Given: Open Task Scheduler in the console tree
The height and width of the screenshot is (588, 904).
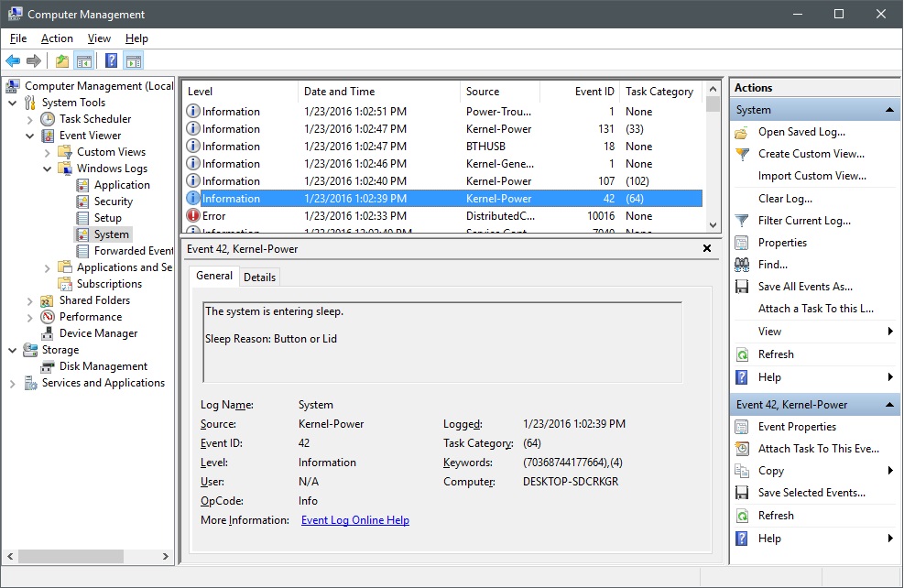Looking at the screenshot, I should (94, 119).
